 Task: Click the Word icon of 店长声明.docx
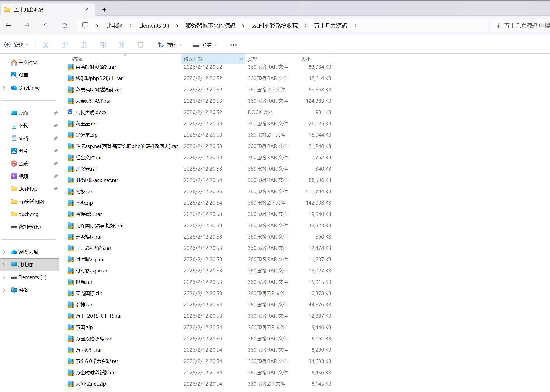pos(70,112)
